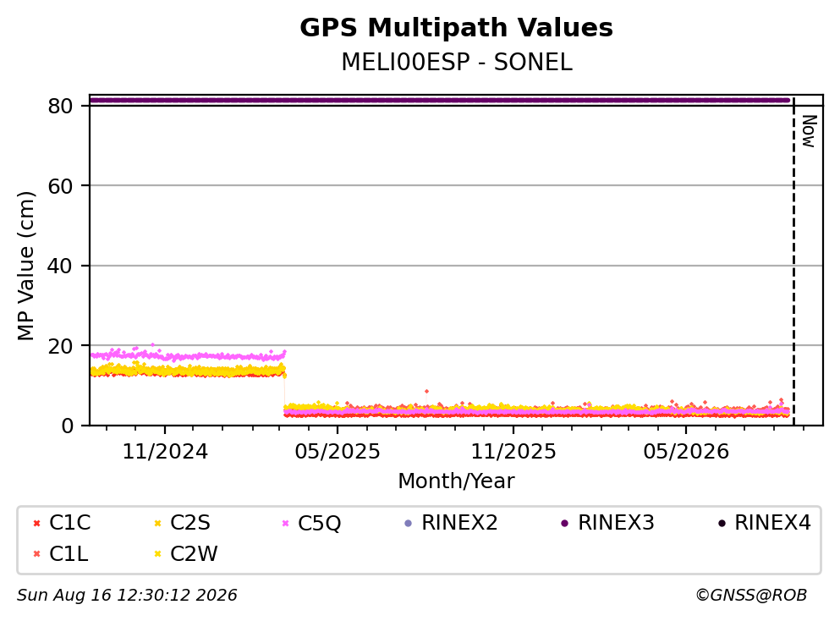This screenshot has height=621, width=840.
Task: Click the 05/2025 x-axis tick label
Action: point(338,452)
